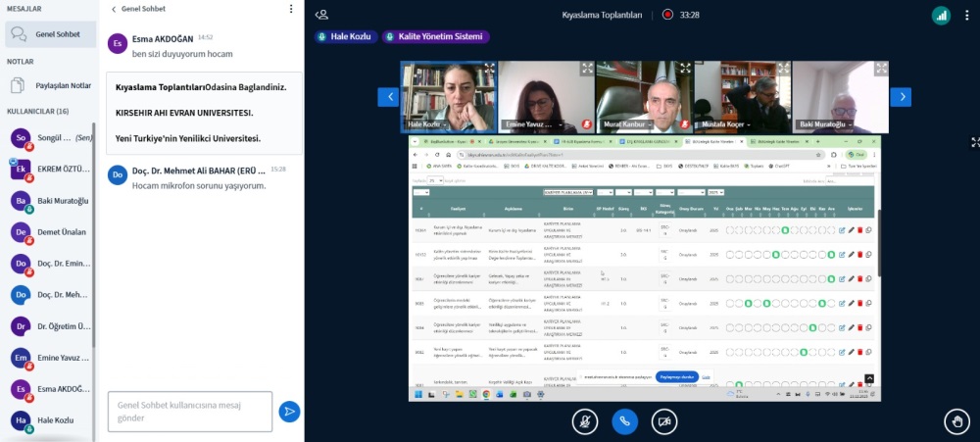This screenshot has width=980, height=442.
Task: Toggle the users and messages panel
Action: click(x=321, y=15)
